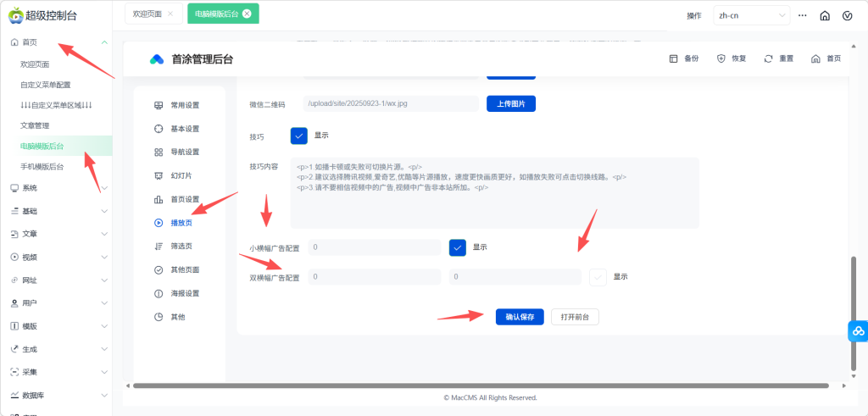This screenshot has width=868, height=416.
Task: Click 上传图片 for 微信二维码
Action: coord(511,104)
